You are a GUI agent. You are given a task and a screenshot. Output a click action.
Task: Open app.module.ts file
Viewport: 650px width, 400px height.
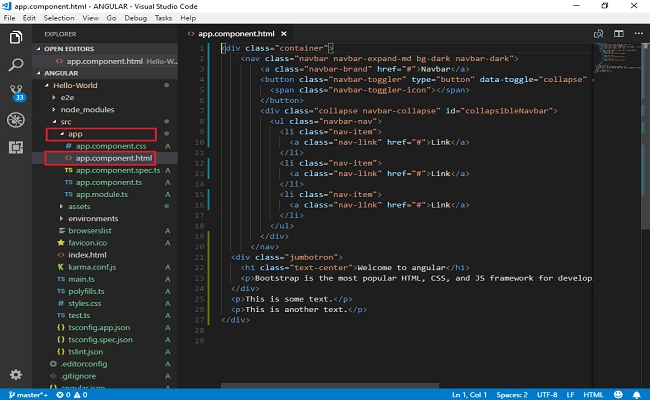[105, 194]
